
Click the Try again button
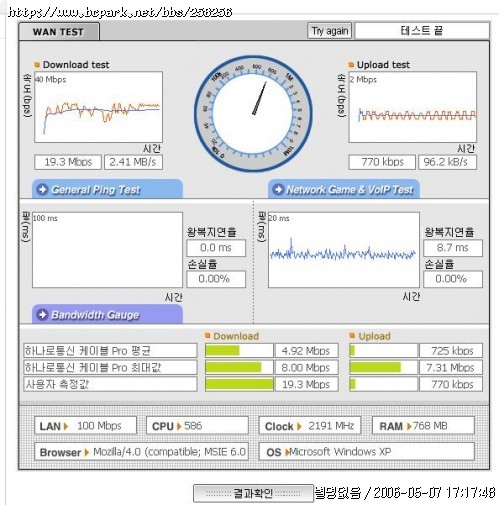(x=329, y=31)
